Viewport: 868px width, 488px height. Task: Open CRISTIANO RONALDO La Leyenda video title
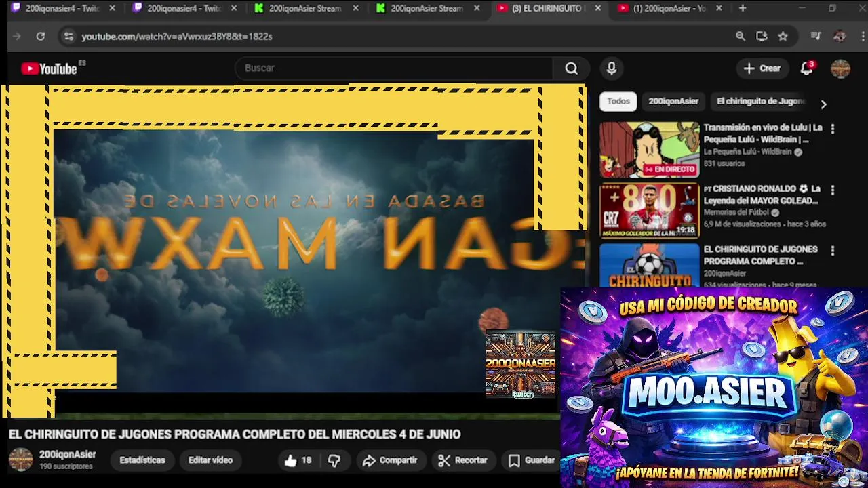point(762,195)
